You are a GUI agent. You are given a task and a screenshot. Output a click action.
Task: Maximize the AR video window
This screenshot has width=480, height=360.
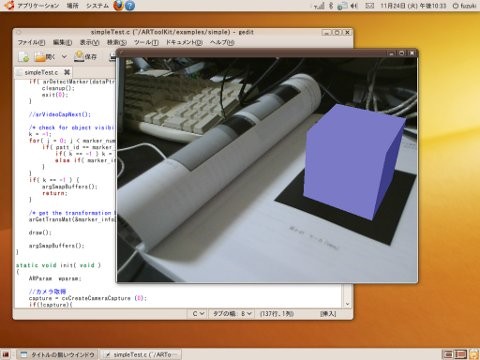(x=402, y=53)
